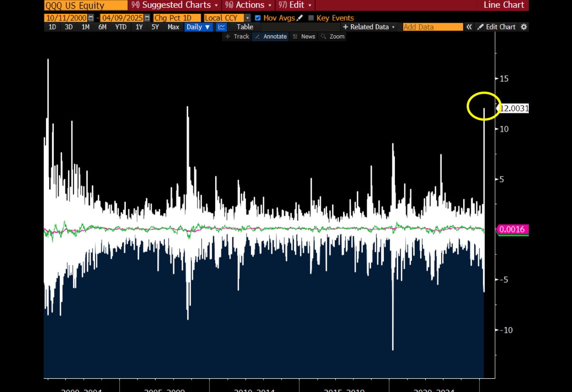572x392 pixels.
Task: Toggle the Annotate tool
Action: click(271, 37)
